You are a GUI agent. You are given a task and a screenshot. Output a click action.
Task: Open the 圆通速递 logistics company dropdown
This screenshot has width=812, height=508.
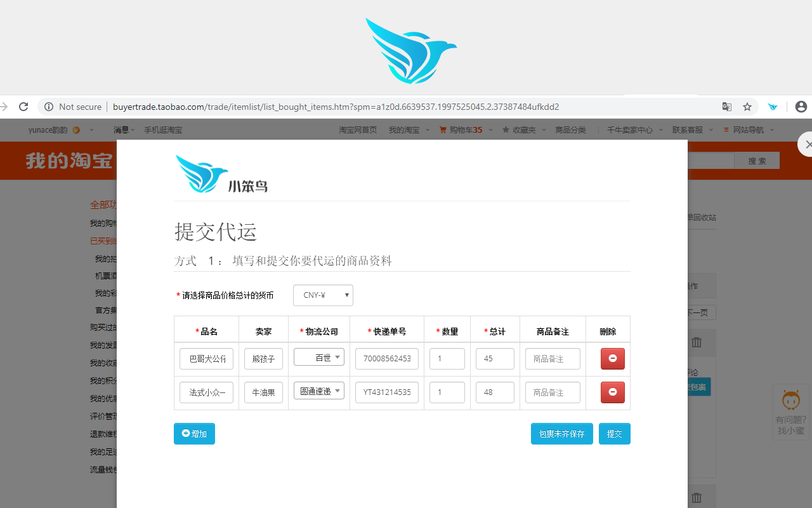[x=319, y=391]
